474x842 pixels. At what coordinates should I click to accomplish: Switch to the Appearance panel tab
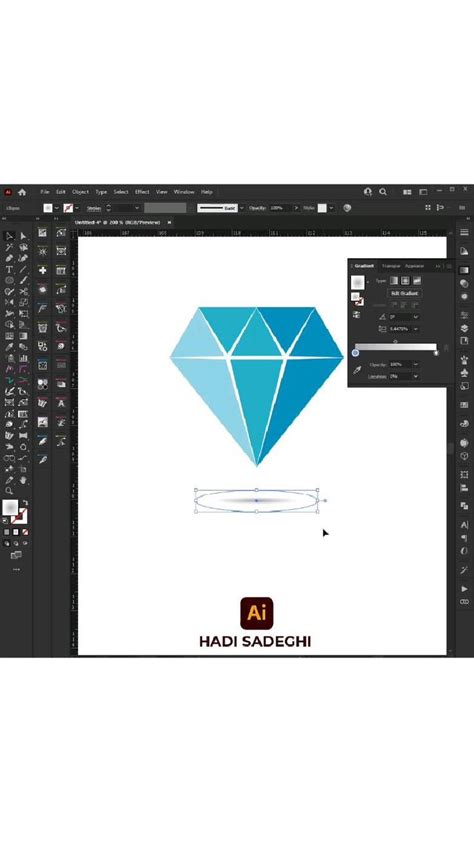(x=414, y=266)
